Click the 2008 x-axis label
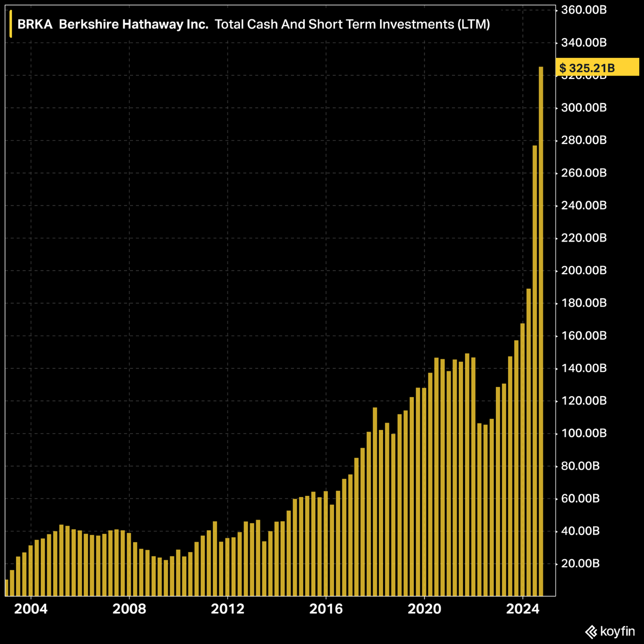The image size is (644, 644). [x=129, y=609]
